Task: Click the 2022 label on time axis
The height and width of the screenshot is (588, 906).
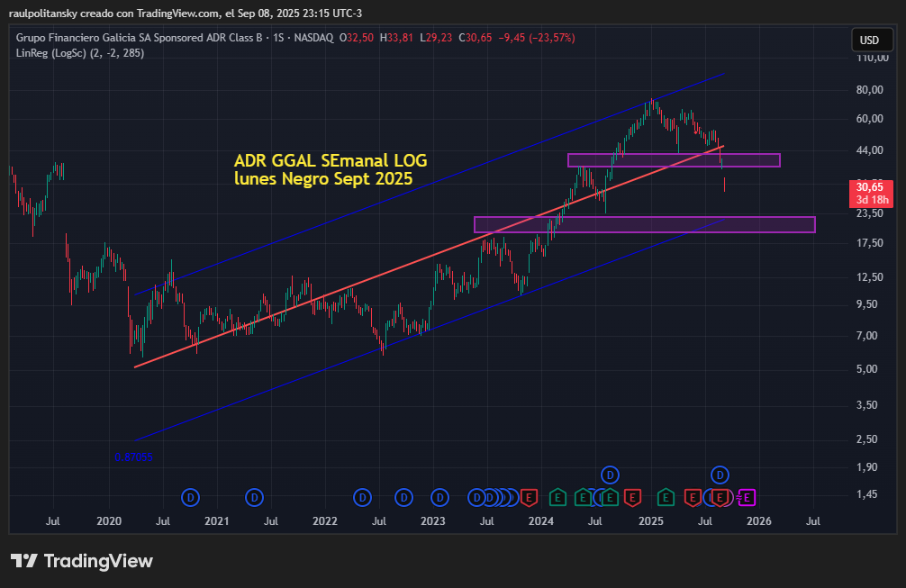Action: [325, 521]
